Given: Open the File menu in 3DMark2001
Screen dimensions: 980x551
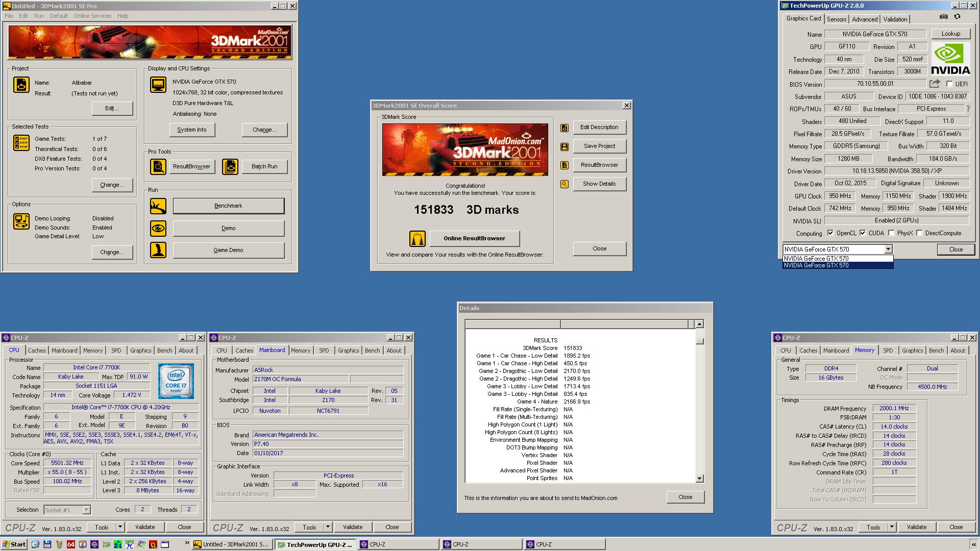Looking at the screenshot, I should pyautogui.click(x=9, y=16).
